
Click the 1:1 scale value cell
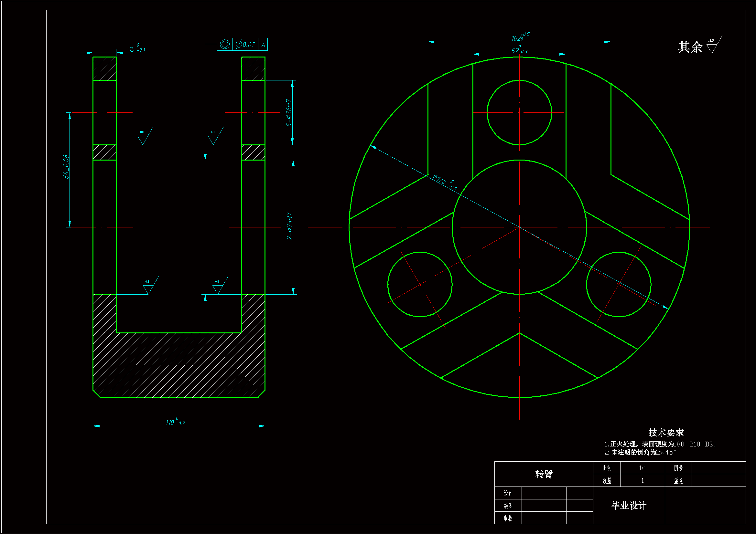click(x=642, y=468)
